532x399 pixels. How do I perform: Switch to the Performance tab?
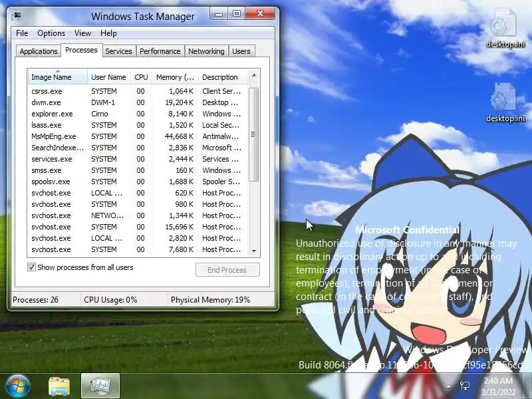pyautogui.click(x=160, y=51)
